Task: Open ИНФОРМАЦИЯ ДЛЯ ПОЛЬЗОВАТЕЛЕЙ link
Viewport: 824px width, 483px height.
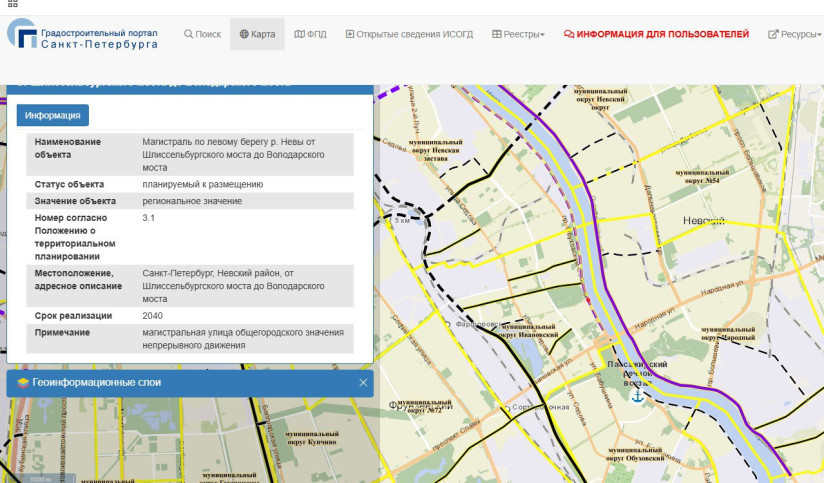Action: click(656, 34)
